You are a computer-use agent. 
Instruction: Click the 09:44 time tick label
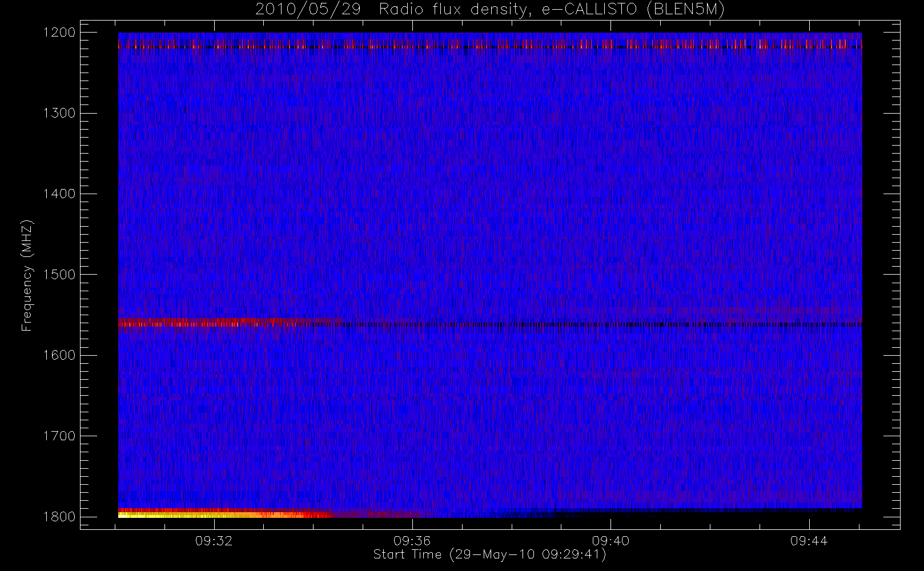(809, 541)
